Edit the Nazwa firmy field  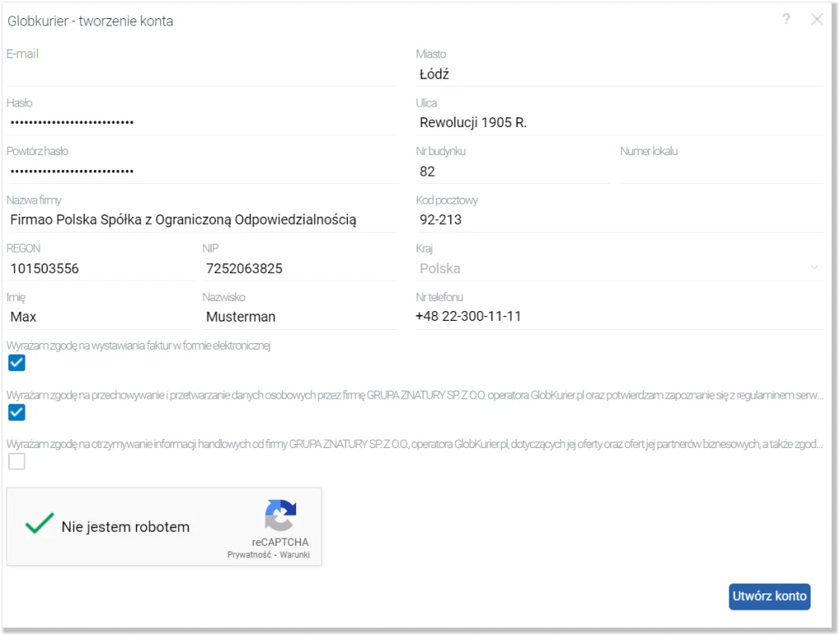tap(202, 220)
